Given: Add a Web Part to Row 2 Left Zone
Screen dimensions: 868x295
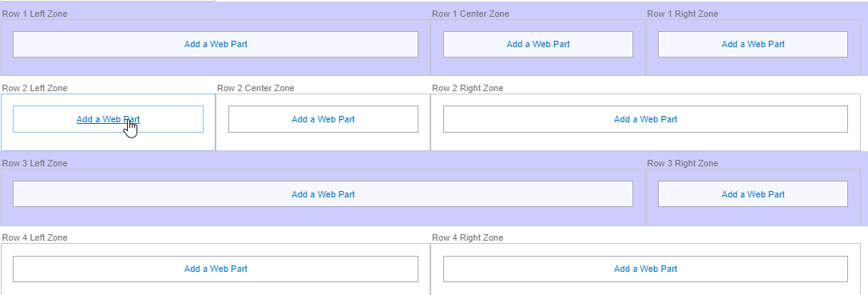Looking at the screenshot, I should click(x=108, y=119).
